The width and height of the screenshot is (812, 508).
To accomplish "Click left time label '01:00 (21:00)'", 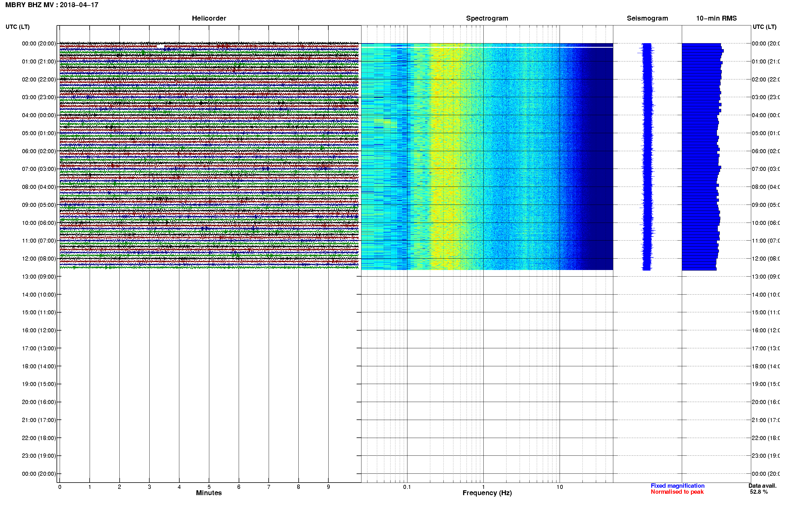I will [39, 61].
